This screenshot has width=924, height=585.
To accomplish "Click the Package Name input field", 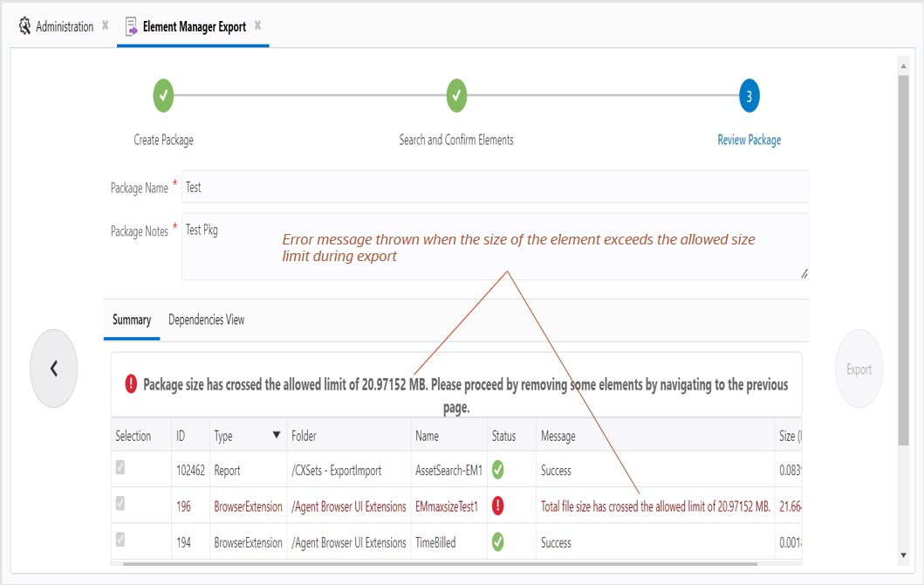I will pos(495,187).
